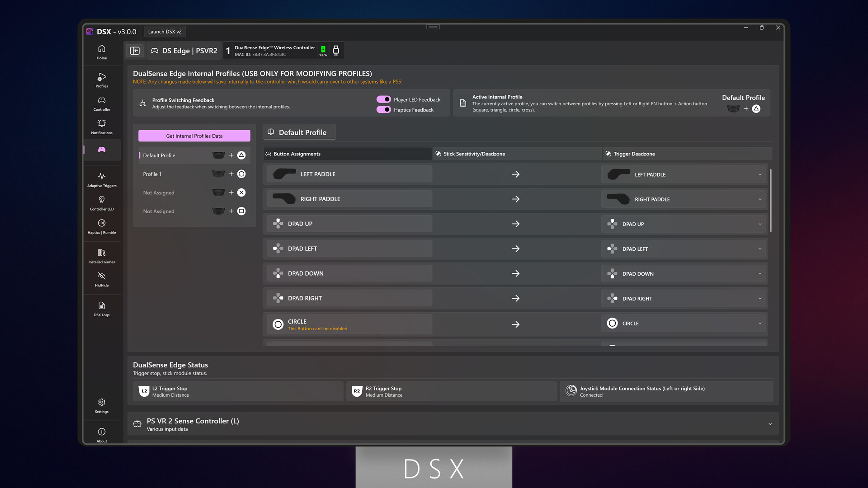Open DSX Settings
The image size is (868, 488).
(x=101, y=405)
